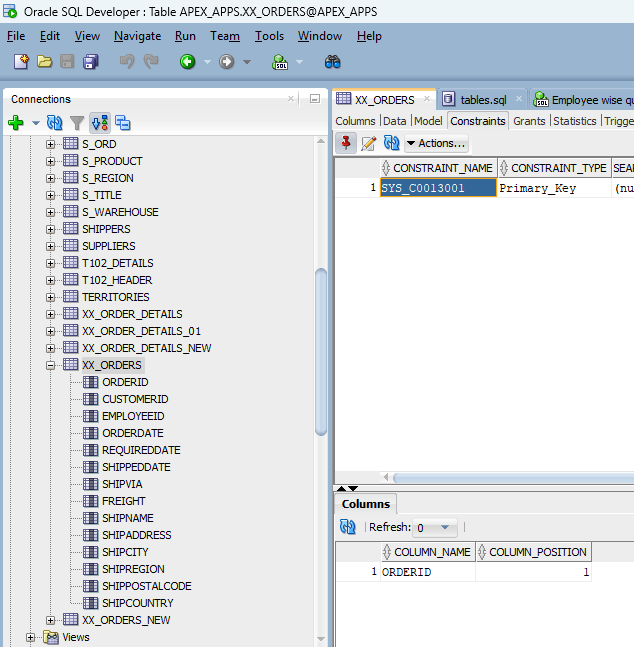The image size is (634, 647).
Task: Open Forward button history dropdown arrow
Action: click(x=247, y=62)
